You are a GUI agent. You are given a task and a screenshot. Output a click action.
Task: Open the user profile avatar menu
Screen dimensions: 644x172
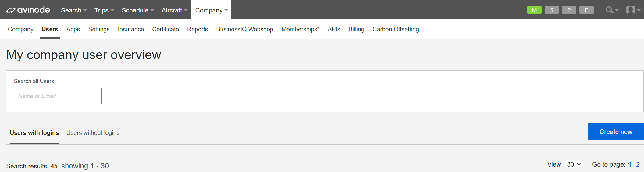(633, 10)
